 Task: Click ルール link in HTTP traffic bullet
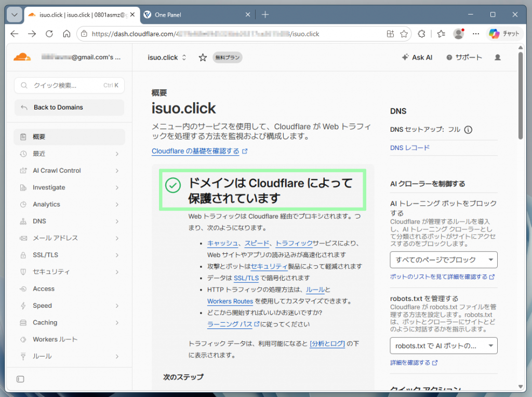click(315, 290)
